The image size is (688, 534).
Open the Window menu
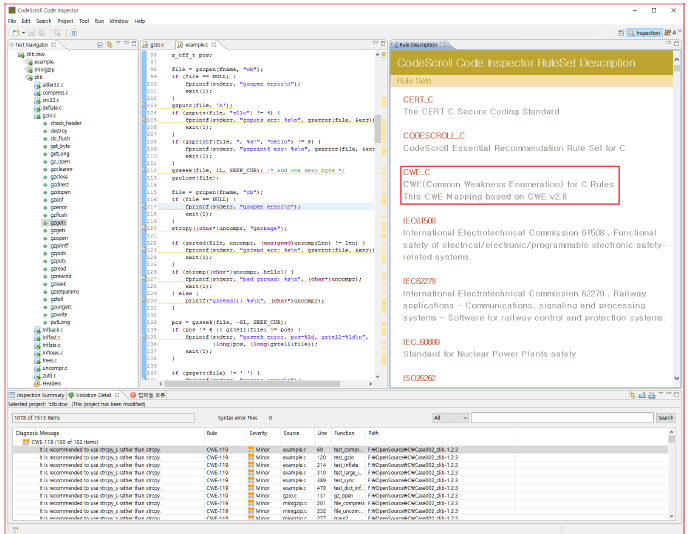[x=119, y=21]
